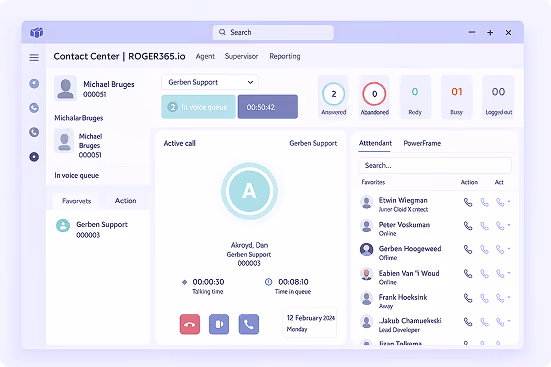Click Peter Voskuman middle light phone icon
551x367 pixels.
(485, 226)
